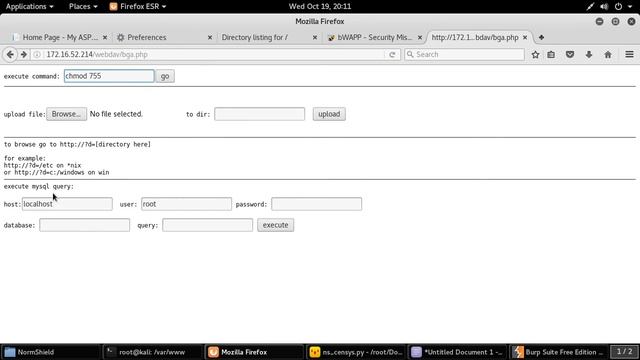Switch to Burp Suite Free Edition
This screenshot has width=640, height=360.
[x=559, y=352]
